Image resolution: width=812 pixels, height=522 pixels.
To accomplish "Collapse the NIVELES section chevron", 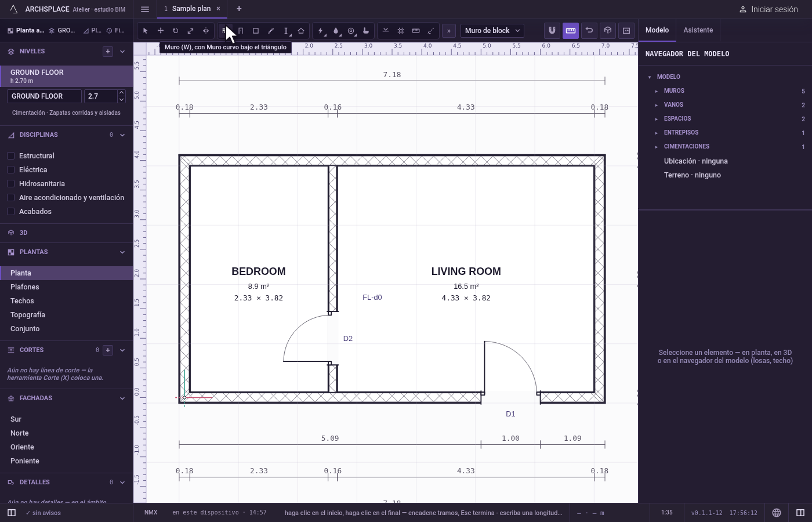I will coord(122,52).
